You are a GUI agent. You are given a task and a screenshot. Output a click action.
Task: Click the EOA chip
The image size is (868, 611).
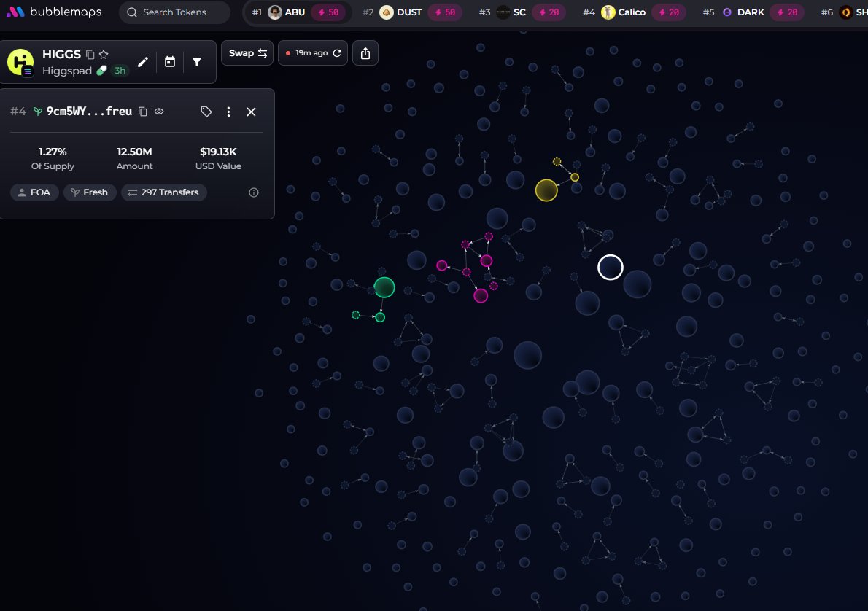(34, 192)
